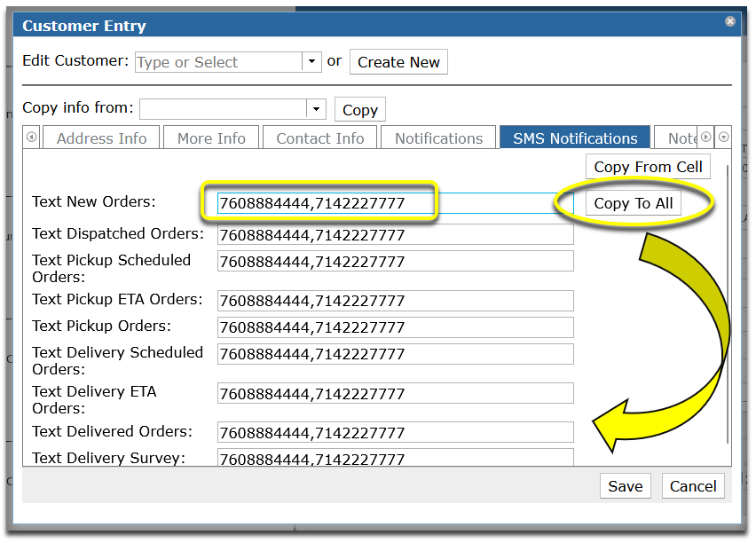
Task: Switch to the SMS Notifications tab
Action: pyautogui.click(x=574, y=138)
